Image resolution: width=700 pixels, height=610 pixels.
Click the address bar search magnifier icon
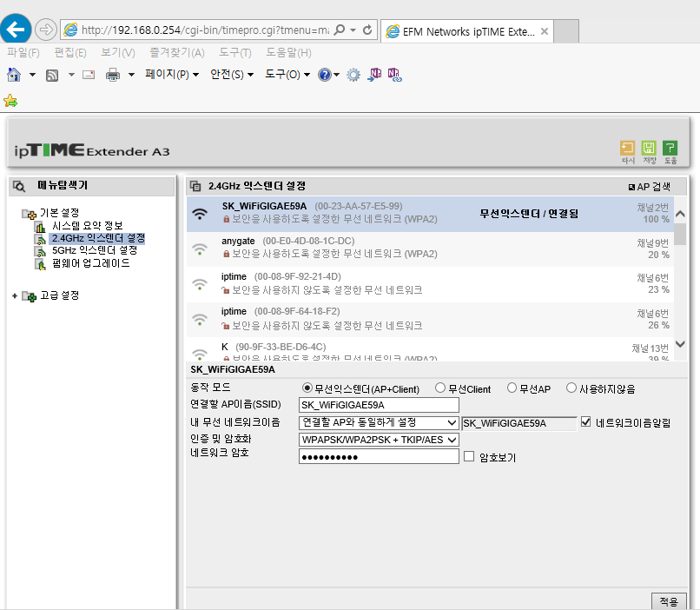click(x=340, y=30)
